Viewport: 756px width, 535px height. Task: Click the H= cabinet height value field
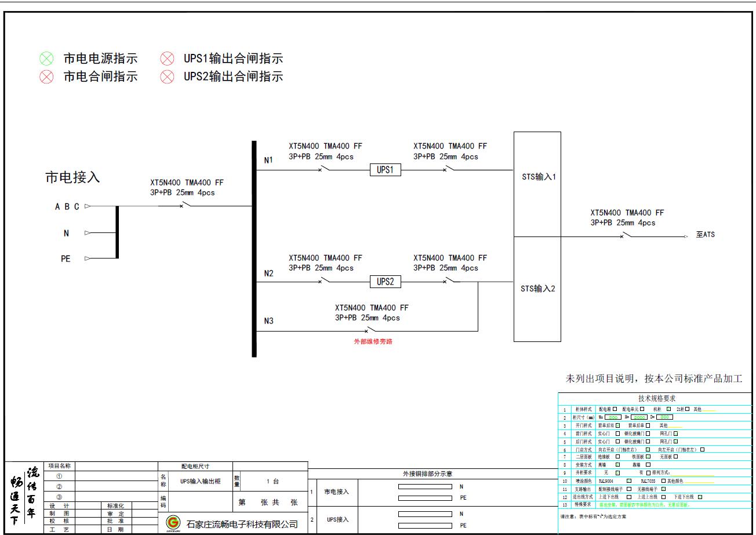(x=639, y=417)
